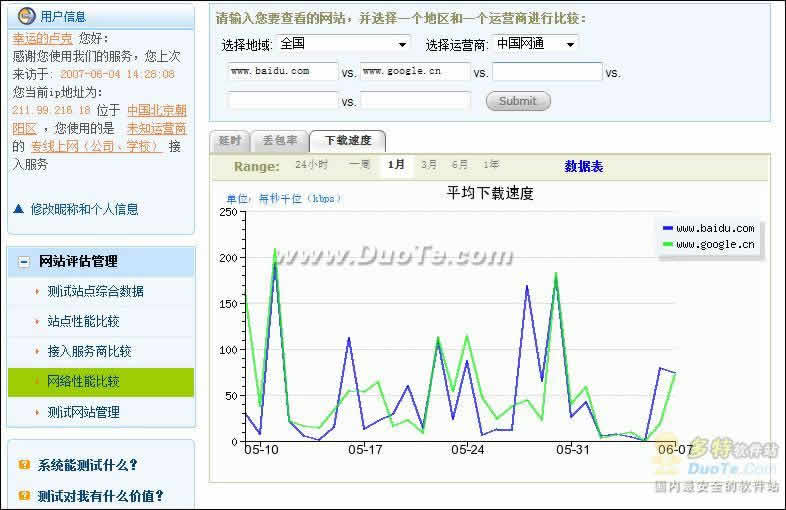
Task: Click the 平均下载速度 chart title
Action: (490, 193)
